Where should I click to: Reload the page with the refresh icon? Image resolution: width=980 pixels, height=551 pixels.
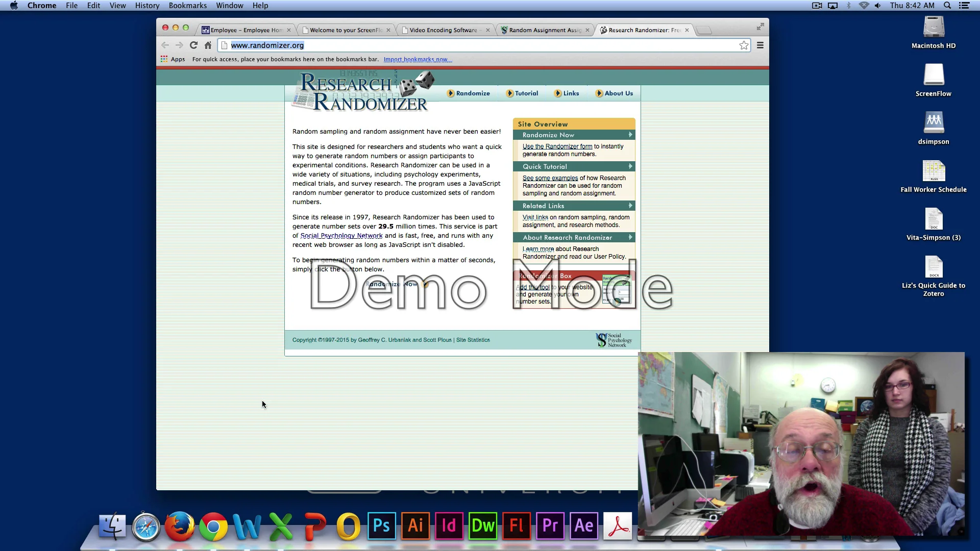[193, 45]
